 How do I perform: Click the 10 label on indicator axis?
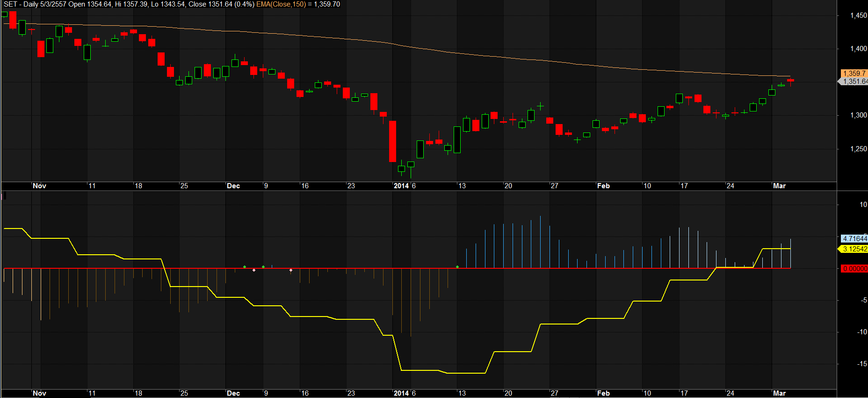863,205
